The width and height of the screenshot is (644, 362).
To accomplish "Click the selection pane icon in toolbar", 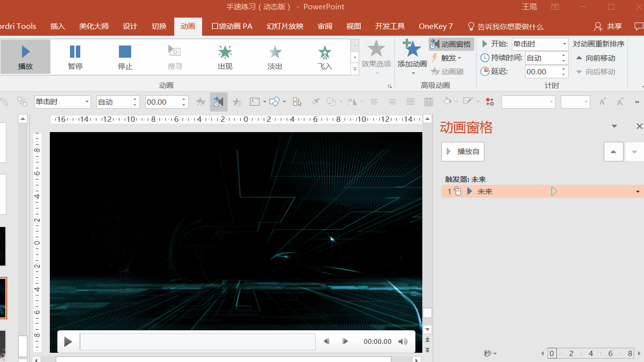I will click(297, 102).
